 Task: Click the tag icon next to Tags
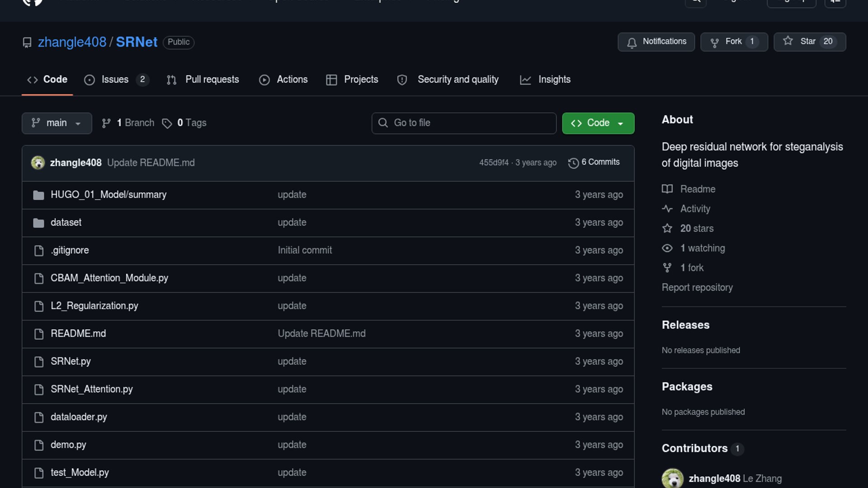[167, 123]
